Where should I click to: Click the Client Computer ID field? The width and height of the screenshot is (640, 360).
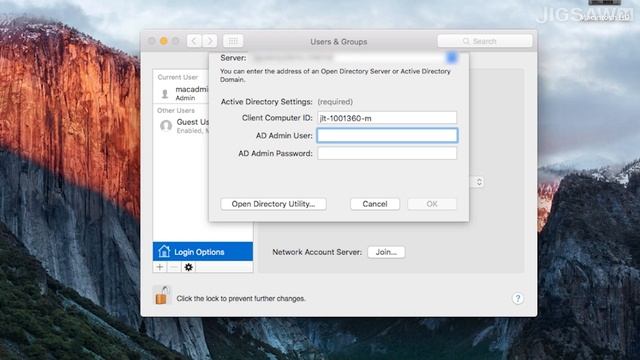pos(387,118)
